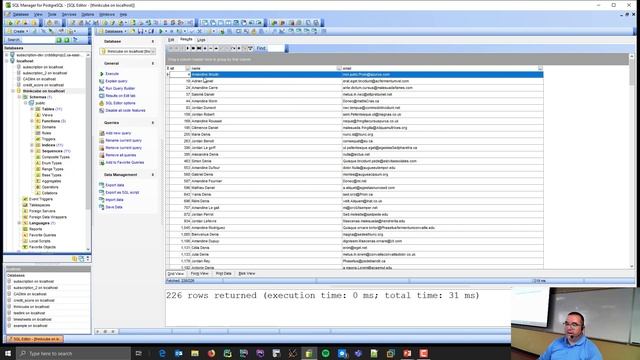Click the Export as SQL script link
This screenshot has height=360, width=640.
pyautogui.click(x=122, y=193)
